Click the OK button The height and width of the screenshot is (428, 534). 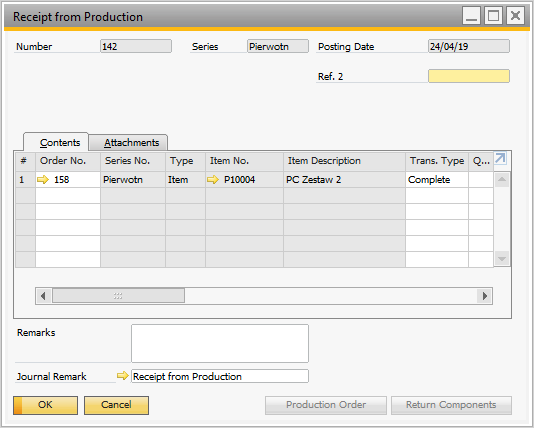(45, 405)
